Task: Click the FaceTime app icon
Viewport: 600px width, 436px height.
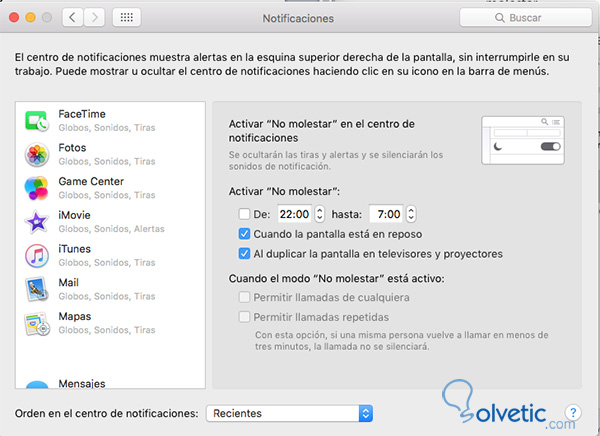Action: coord(37,121)
